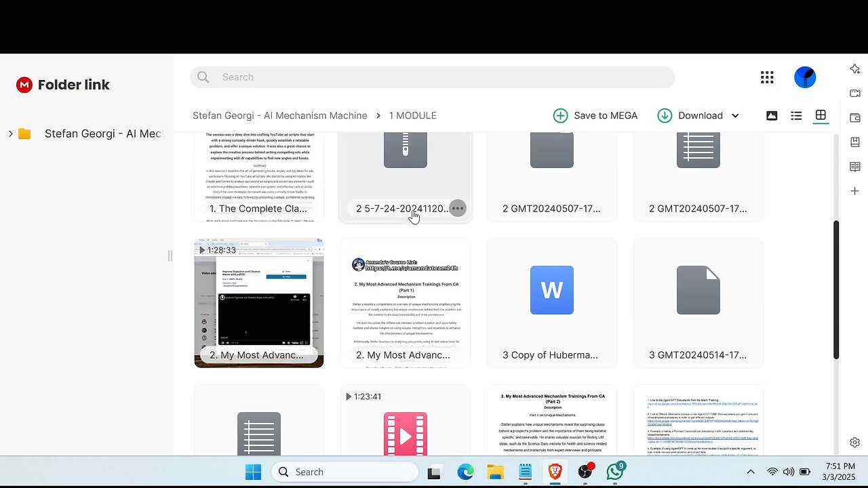The width and height of the screenshot is (868, 488).
Task: Open the Windows Start menu
Action: click(253, 472)
